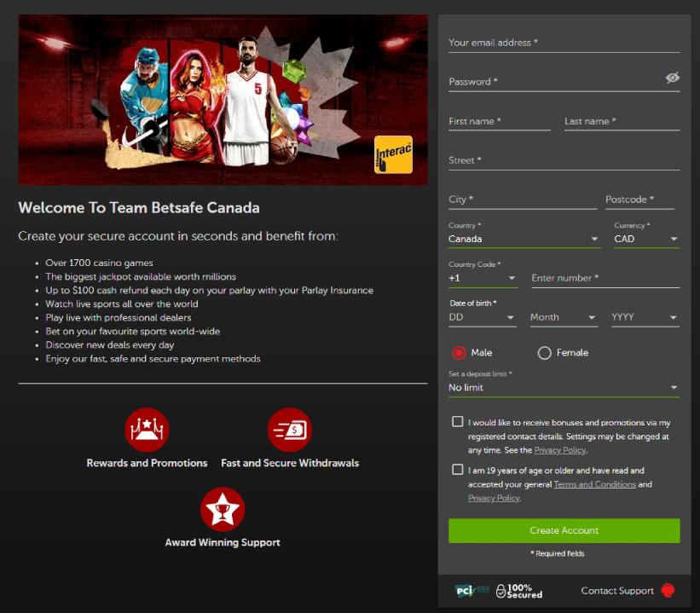Click the sports and casino promotional banner
This screenshot has width=700, height=613.
pos(223,100)
